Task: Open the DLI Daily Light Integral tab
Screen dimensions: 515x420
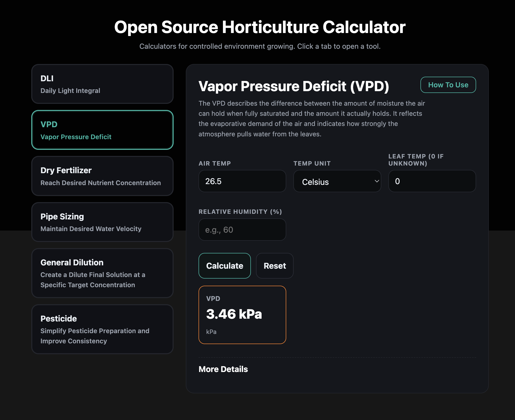Action: 102,84
